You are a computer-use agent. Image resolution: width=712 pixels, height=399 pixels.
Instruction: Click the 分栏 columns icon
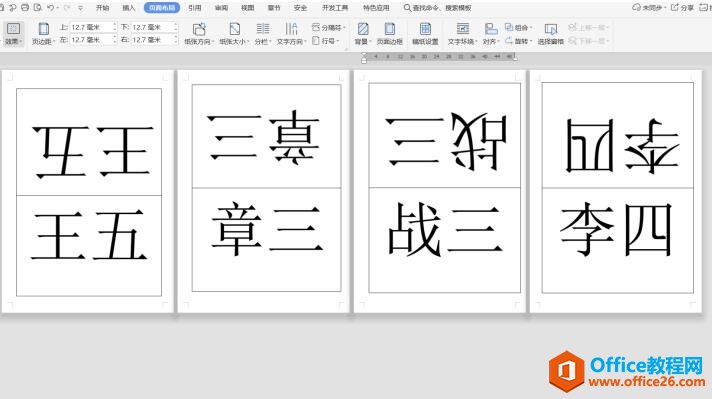262,29
